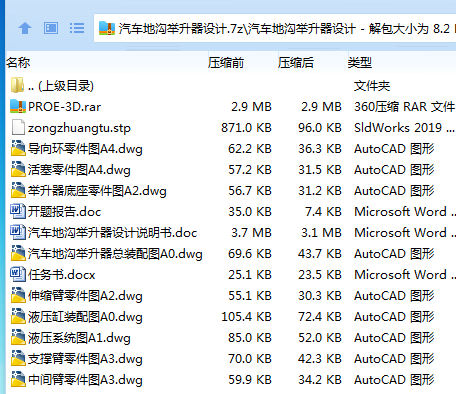Click 360压缩 RAR 文件 type cell
This screenshot has width=456, height=394.
[x=404, y=107]
